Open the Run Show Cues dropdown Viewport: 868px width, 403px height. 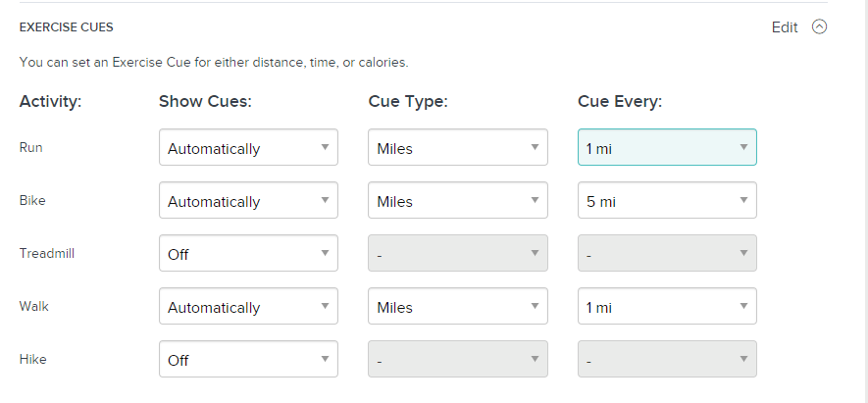pos(248,147)
